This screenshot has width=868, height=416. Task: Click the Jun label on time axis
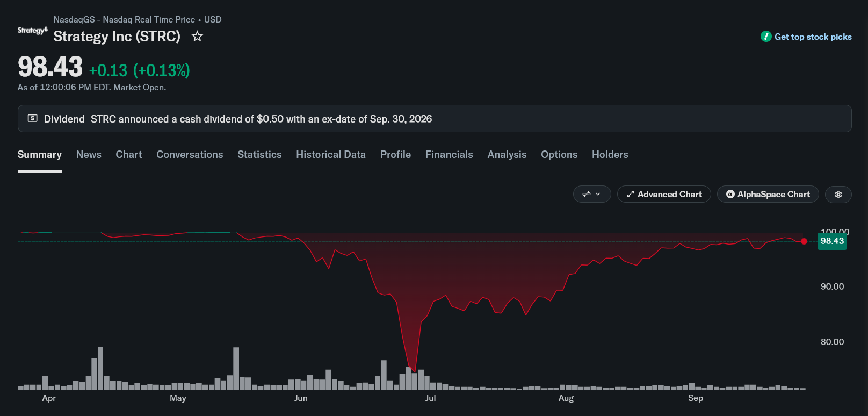[x=301, y=398]
